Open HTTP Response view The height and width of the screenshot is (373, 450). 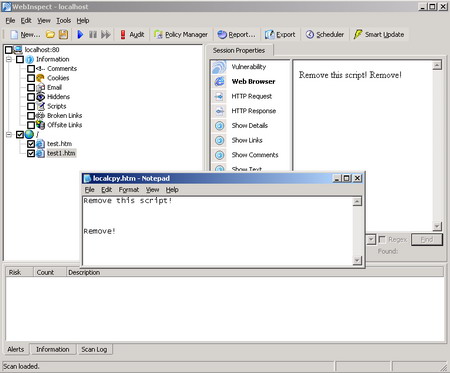click(254, 111)
